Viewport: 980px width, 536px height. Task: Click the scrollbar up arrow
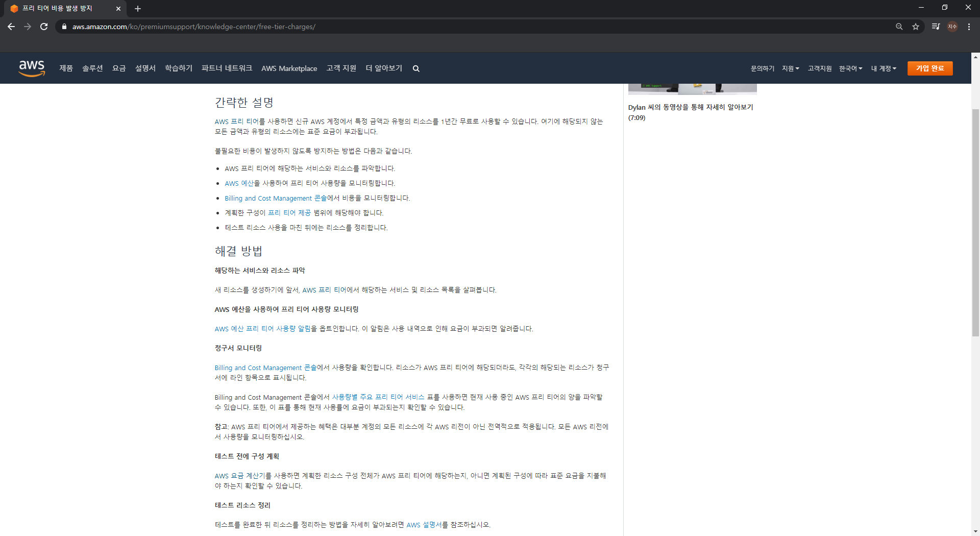(975, 57)
